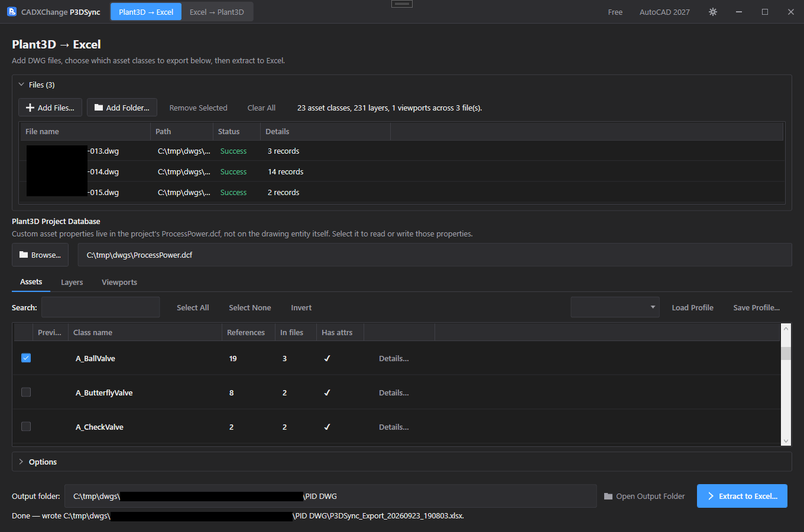This screenshot has height=532, width=804.
Task: Check the A_CheckValve checkbox
Action: click(26, 426)
